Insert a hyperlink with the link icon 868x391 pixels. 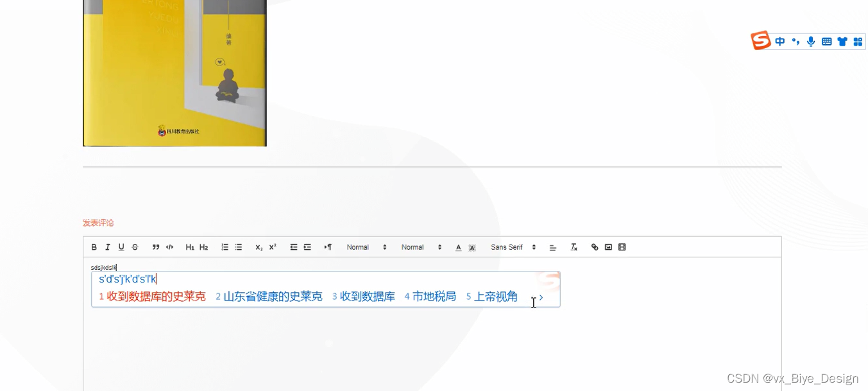[x=595, y=247]
